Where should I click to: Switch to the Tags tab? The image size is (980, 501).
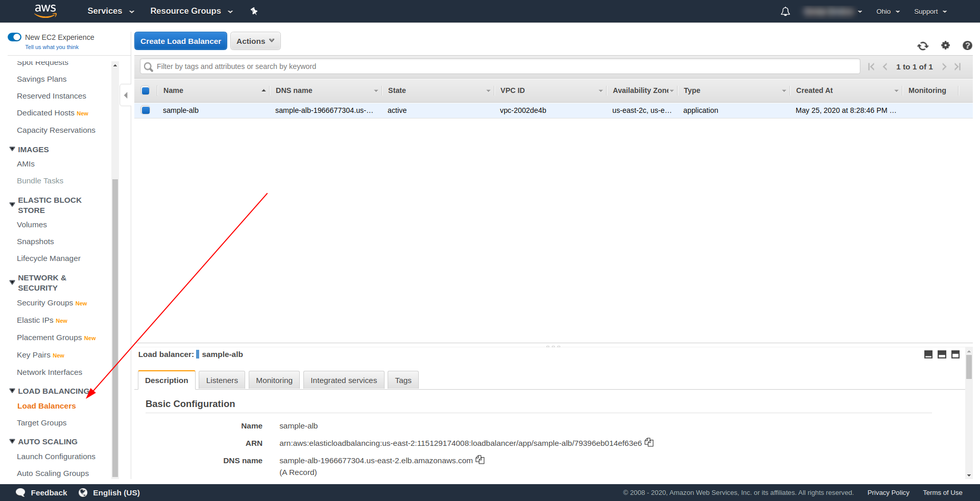point(403,380)
